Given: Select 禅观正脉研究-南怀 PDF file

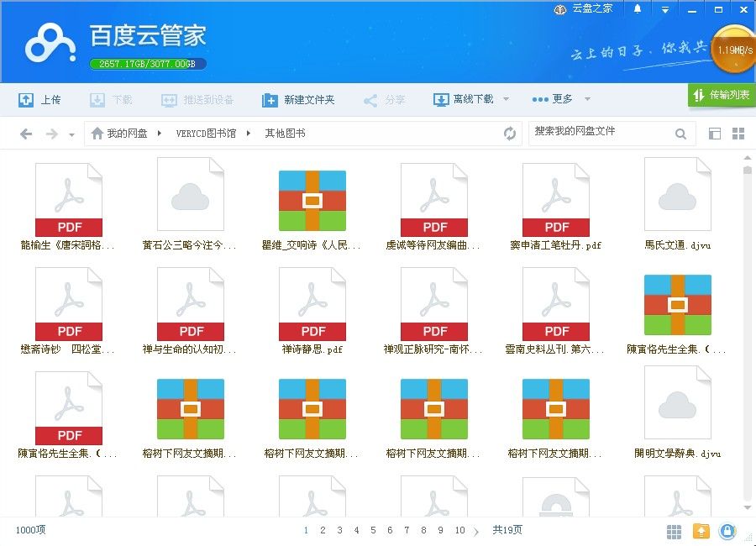Looking at the screenshot, I should (433, 312).
